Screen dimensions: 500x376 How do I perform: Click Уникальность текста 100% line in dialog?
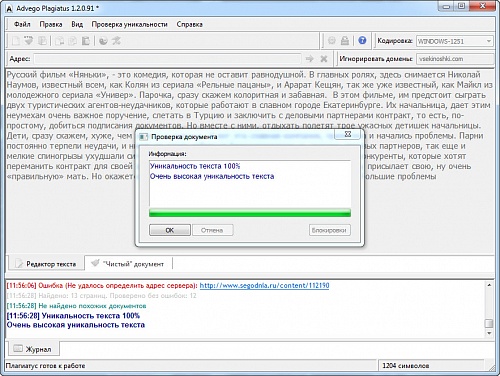pyautogui.click(x=195, y=166)
